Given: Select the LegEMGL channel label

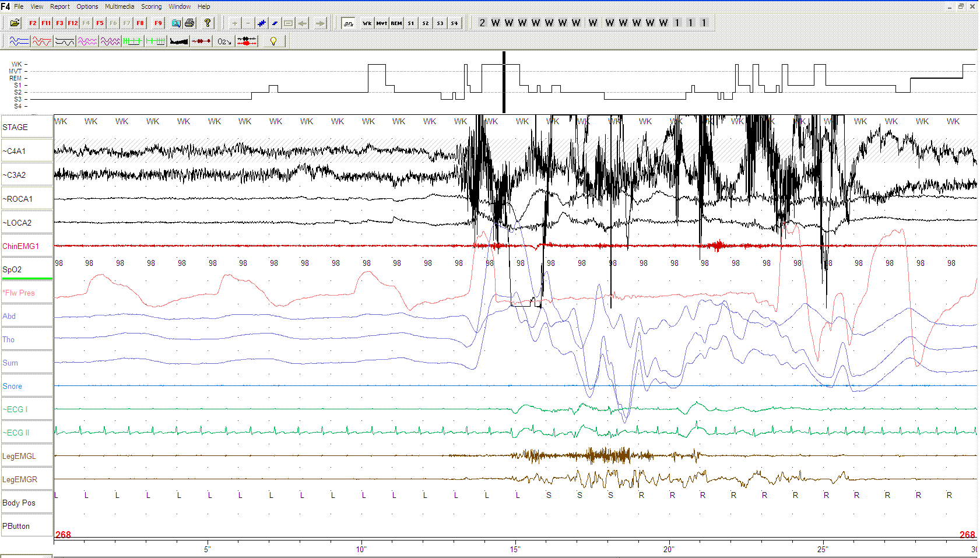Looking at the screenshot, I should (x=27, y=456).
